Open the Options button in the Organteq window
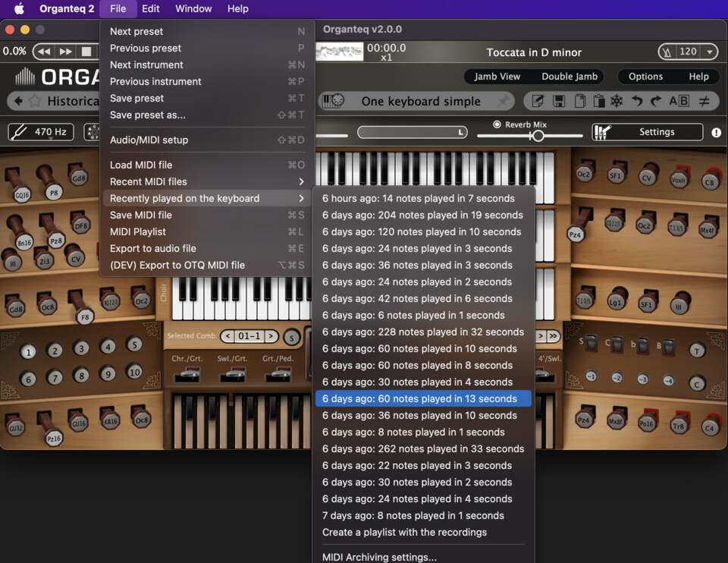 [645, 77]
